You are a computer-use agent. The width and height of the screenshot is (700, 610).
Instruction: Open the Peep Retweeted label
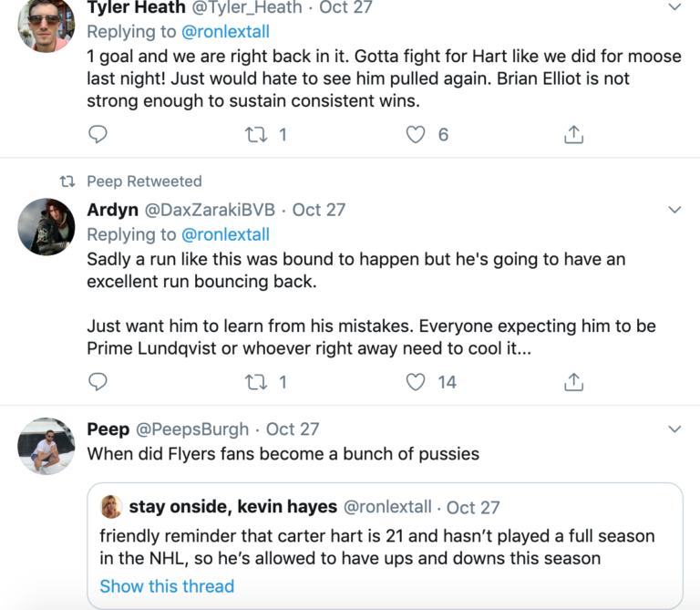(144, 181)
